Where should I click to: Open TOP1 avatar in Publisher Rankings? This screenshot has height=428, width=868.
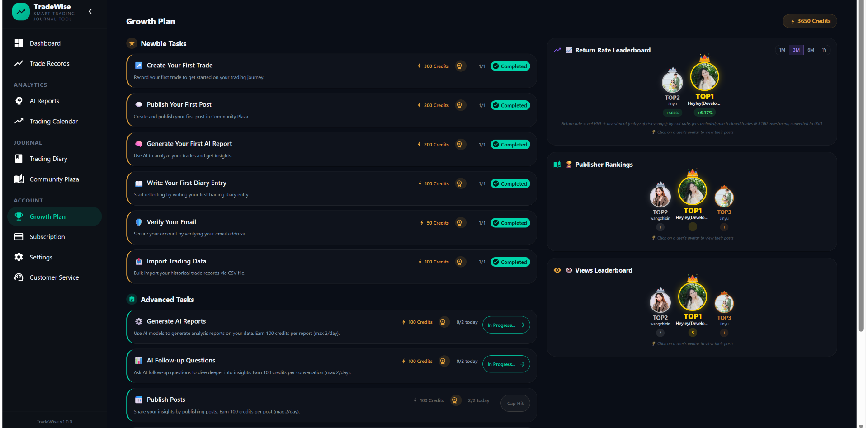pyautogui.click(x=692, y=191)
